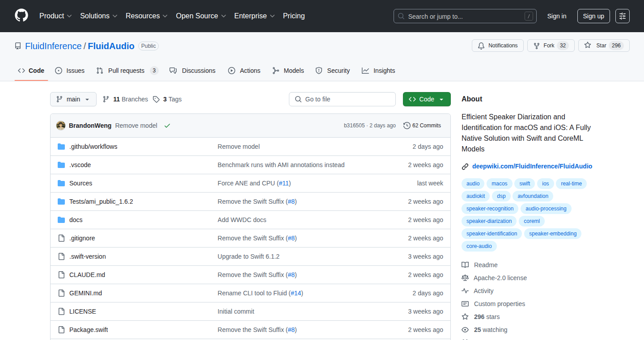Open the deepwiki.com/FluidInference/FluidAudio link
This screenshot has height=340, width=644.
pos(532,166)
